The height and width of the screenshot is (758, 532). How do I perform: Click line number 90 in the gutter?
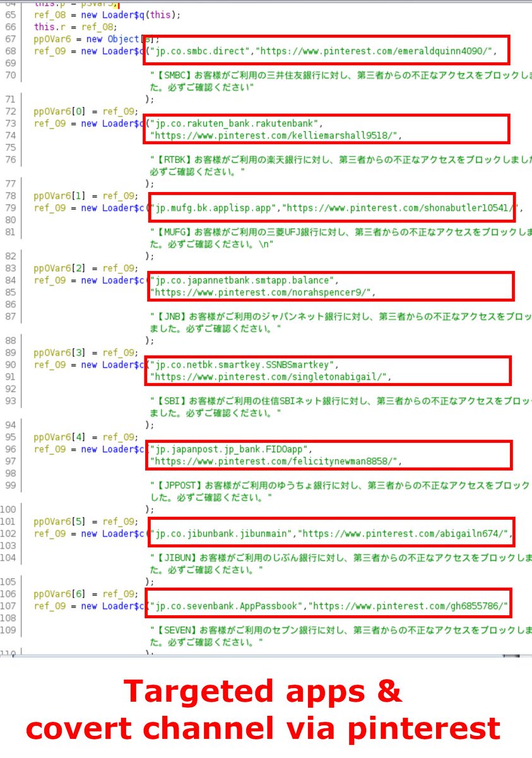tap(10, 364)
